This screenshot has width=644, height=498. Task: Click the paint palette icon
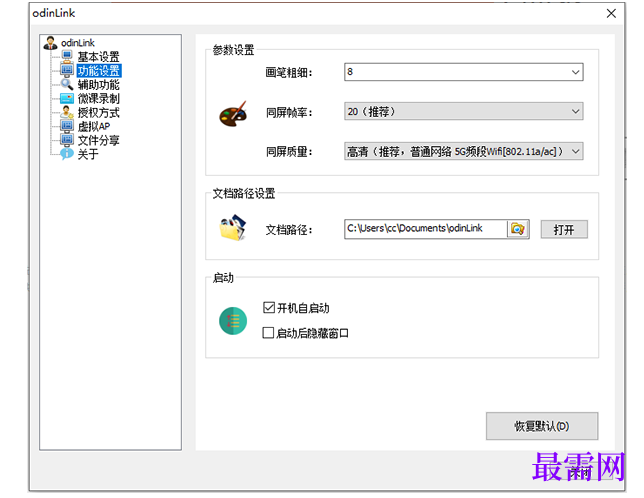pos(233,114)
